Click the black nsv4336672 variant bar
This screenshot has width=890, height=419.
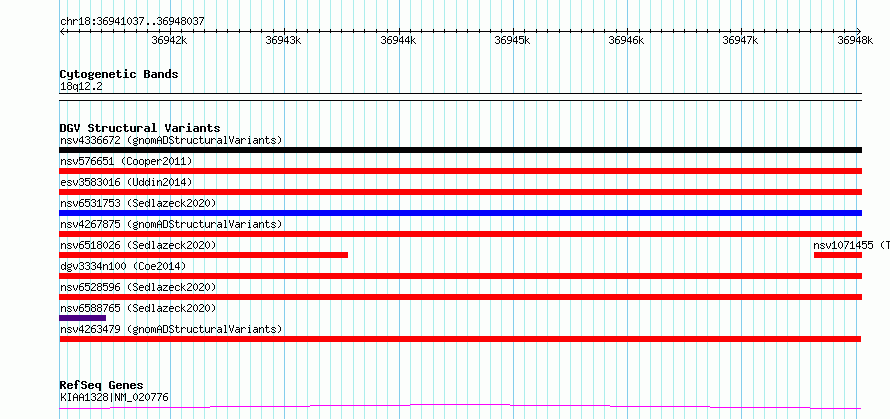[x=460, y=150]
